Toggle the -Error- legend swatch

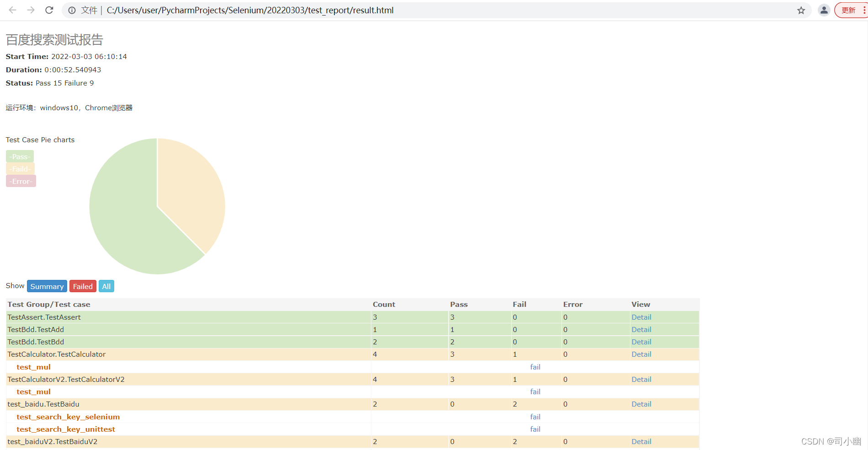[x=21, y=181]
